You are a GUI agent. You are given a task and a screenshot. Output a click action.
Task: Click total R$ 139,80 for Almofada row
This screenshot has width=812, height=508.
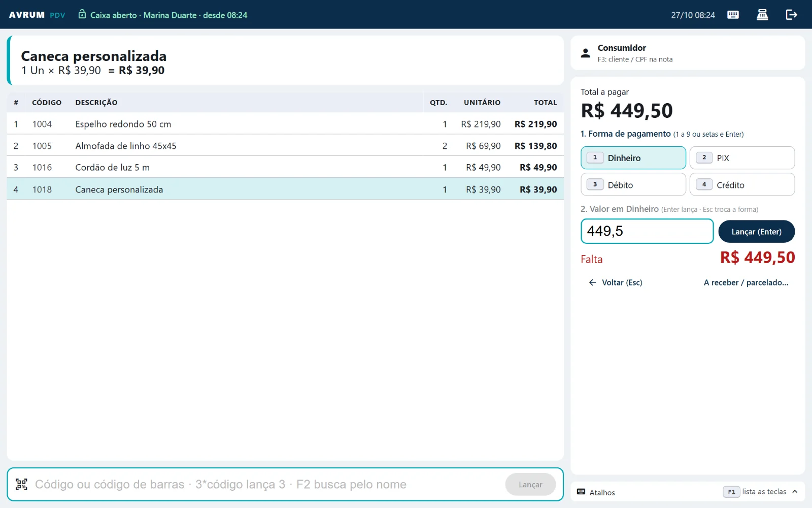(535, 146)
